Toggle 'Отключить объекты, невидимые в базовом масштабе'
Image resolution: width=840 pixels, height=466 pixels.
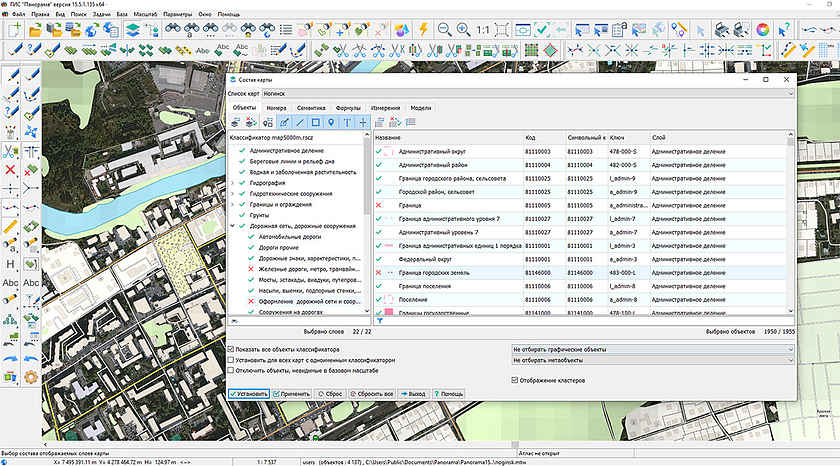click(x=232, y=370)
